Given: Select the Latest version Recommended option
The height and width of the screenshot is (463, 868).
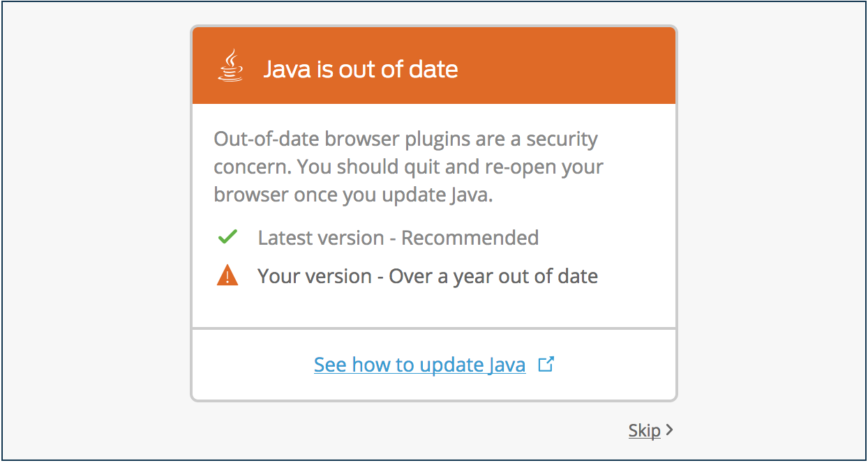Looking at the screenshot, I should [398, 237].
